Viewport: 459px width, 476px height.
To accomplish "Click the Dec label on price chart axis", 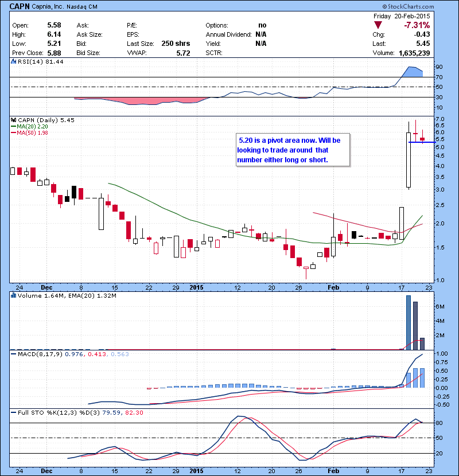I will (x=46, y=287).
